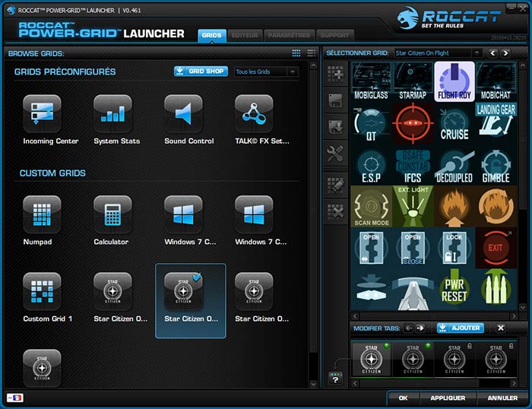The image size is (532, 409).
Task: Move tab left arrow in Modifier Tabs
Action: coord(409,328)
